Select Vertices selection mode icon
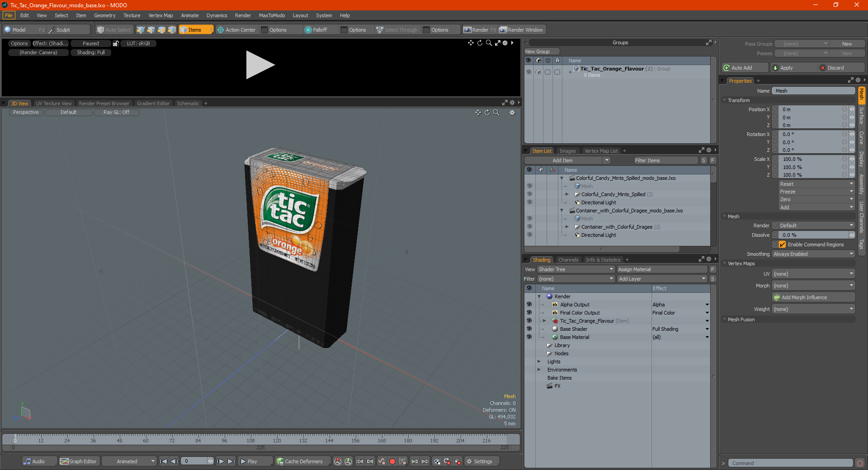868x470 pixels. tap(141, 30)
